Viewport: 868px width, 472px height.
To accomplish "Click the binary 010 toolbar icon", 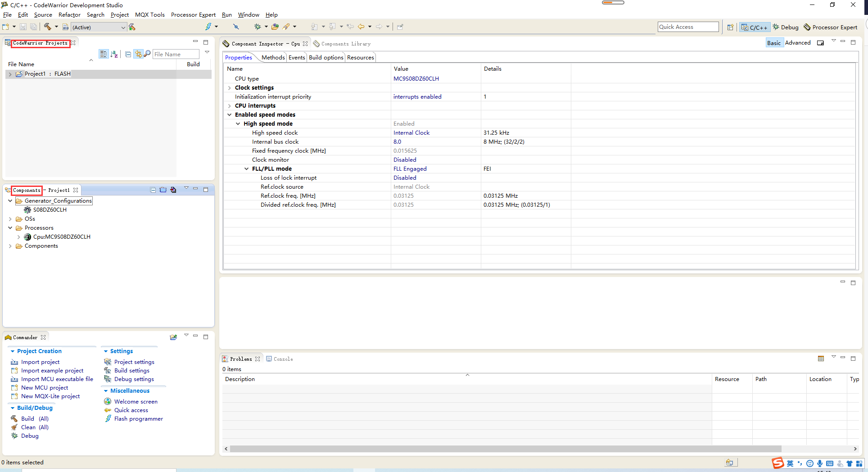I will pyautogui.click(x=66, y=27).
